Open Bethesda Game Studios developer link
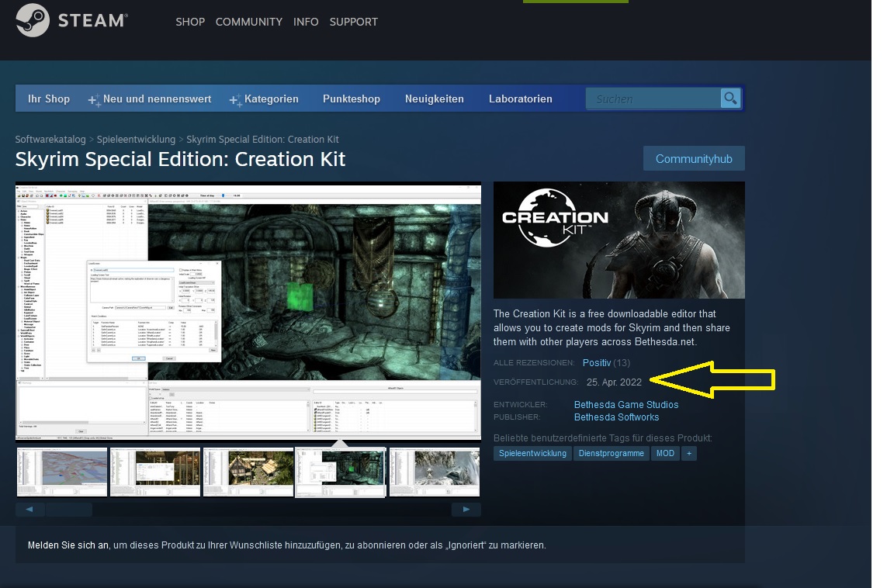 [625, 404]
